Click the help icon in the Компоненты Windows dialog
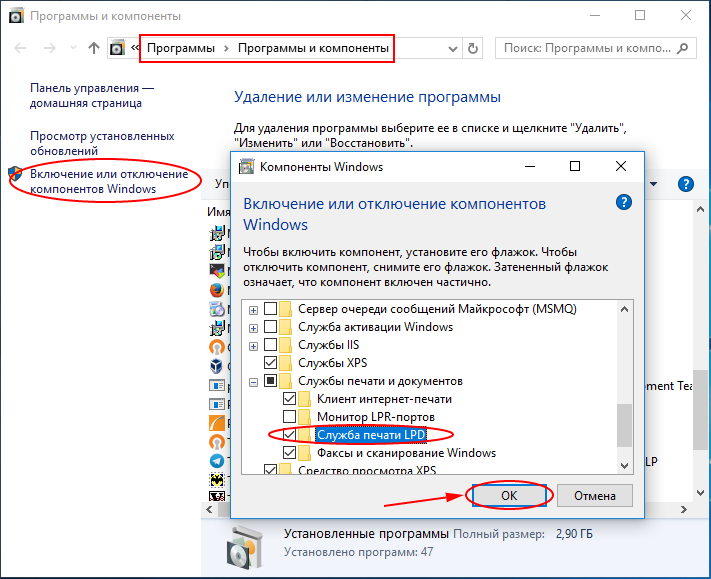 click(624, 202)
